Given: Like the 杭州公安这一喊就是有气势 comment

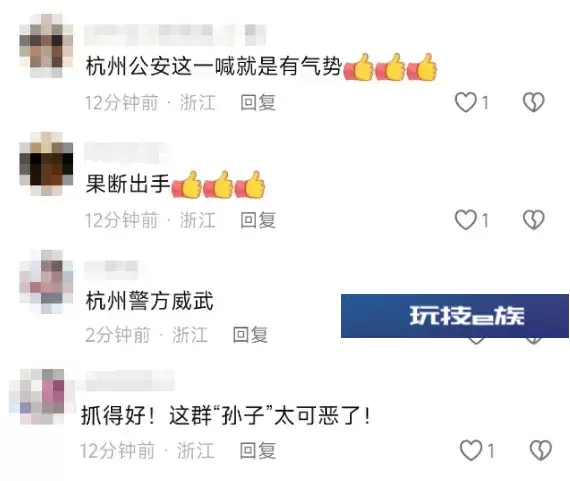Looking at the screenshot, I should pos(466,102).
